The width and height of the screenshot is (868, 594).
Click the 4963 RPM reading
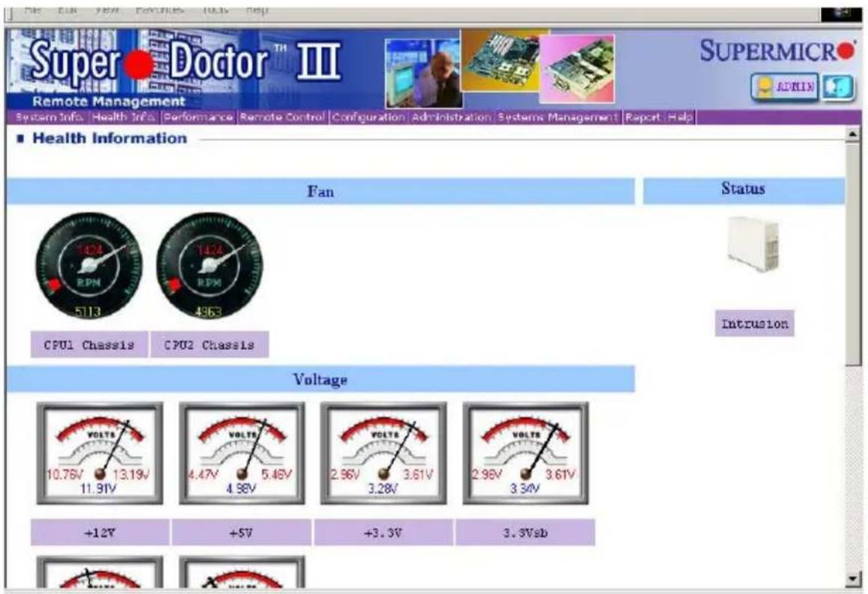[x=208, y=312]
